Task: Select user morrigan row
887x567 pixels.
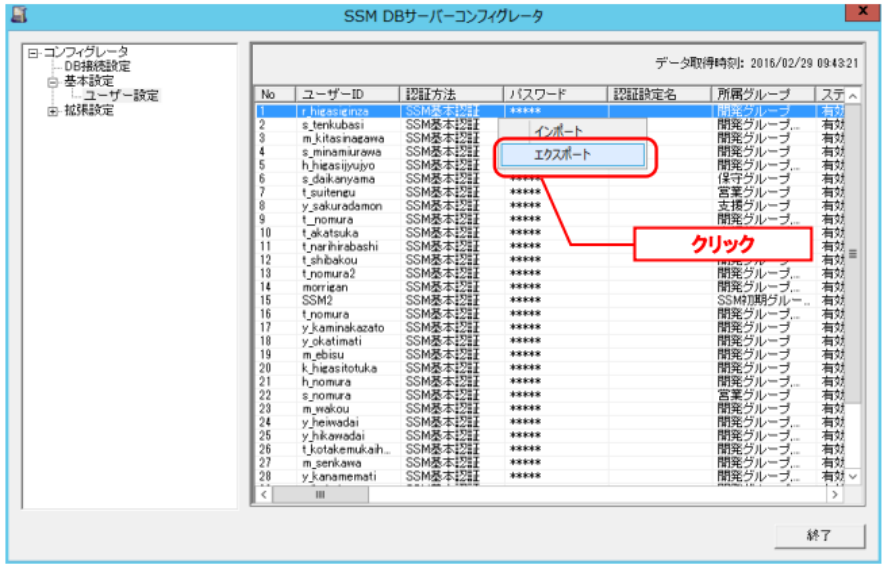Action: 550,287
